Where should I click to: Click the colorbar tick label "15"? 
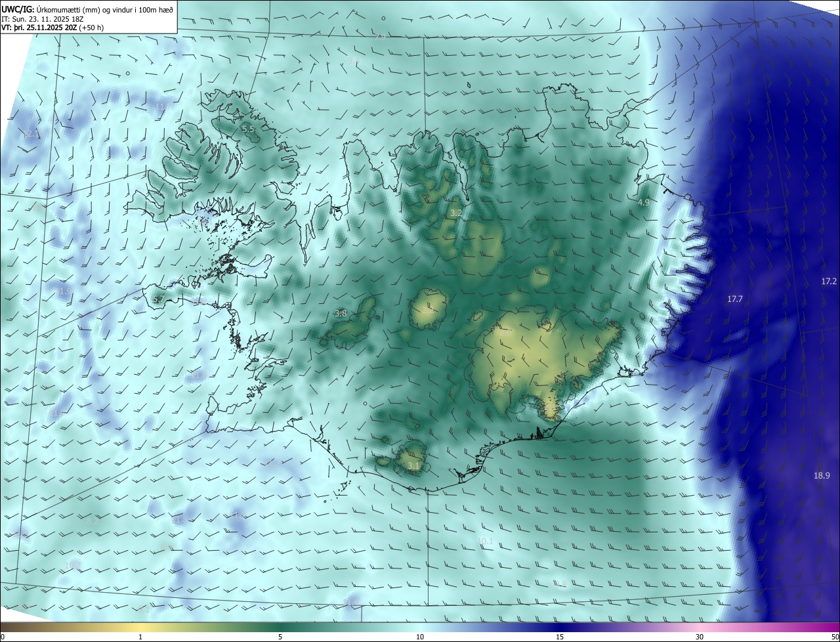[x=560, y=637]
